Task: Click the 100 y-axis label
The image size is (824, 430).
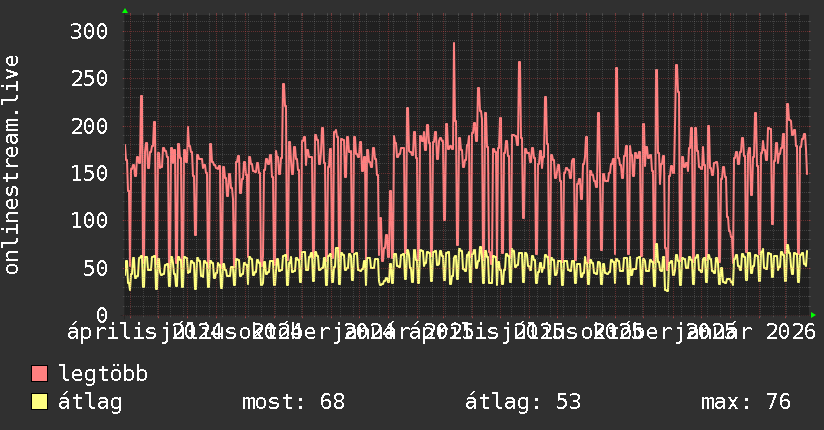Action: pyautogui.click(x=89, y=220)
